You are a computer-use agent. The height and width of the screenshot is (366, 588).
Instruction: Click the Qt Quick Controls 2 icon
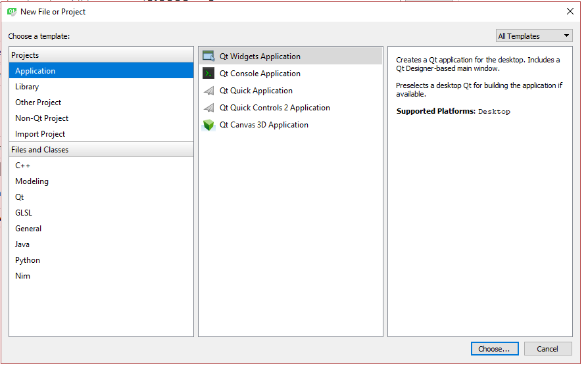[208, 108]
